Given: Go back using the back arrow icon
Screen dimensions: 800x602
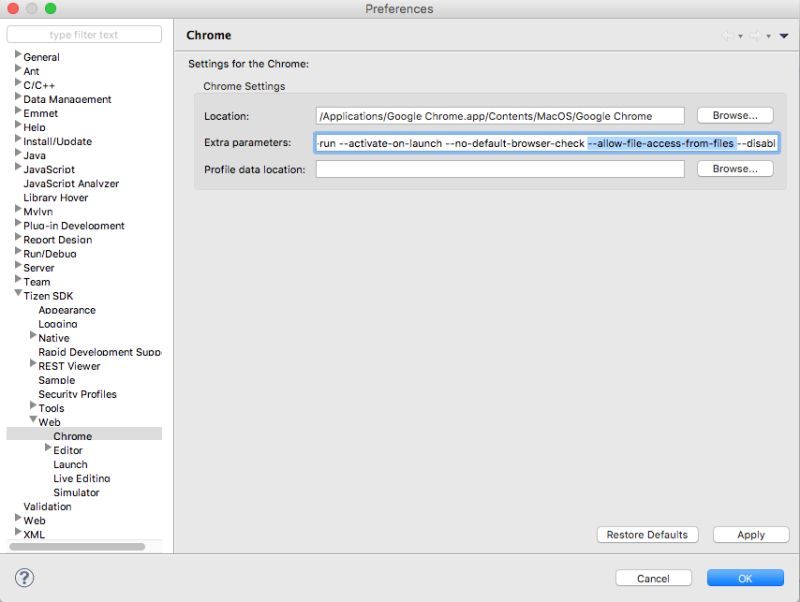Looking at the screenshot, I should click(728, 36).
